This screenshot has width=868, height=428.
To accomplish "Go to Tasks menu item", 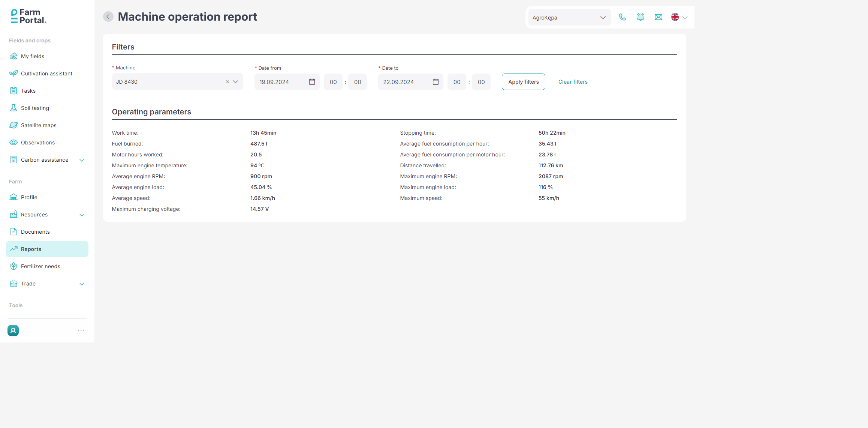I will [x=47, y=91].
